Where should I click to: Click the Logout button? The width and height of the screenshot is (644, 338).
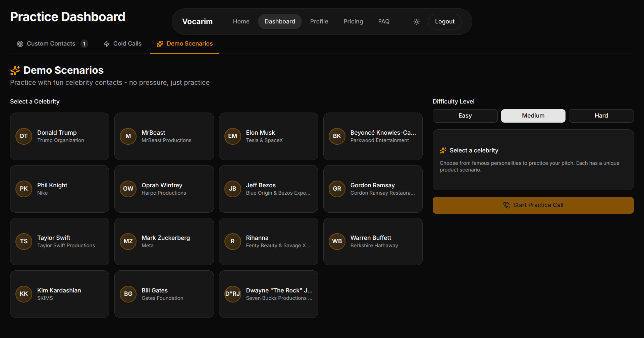tap(445, 21)
